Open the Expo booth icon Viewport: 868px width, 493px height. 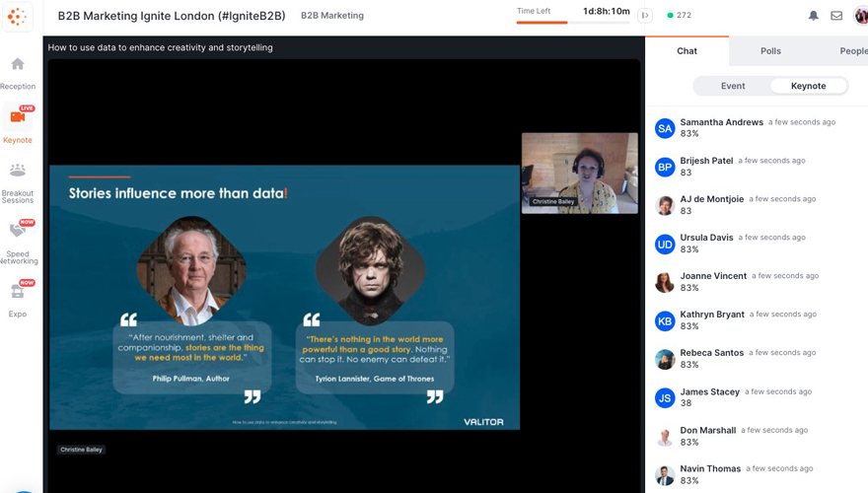click(x=18, y=292)
